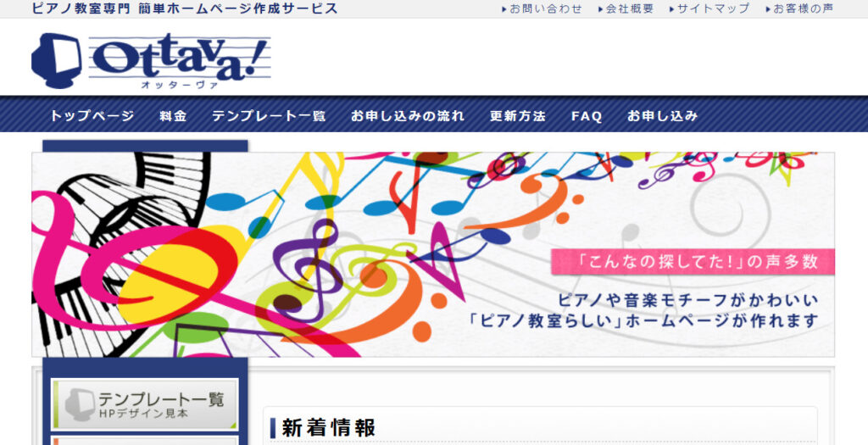Click the colorful music notes banner image
This screenshot has width=868, height=445.
coord(339,254)
